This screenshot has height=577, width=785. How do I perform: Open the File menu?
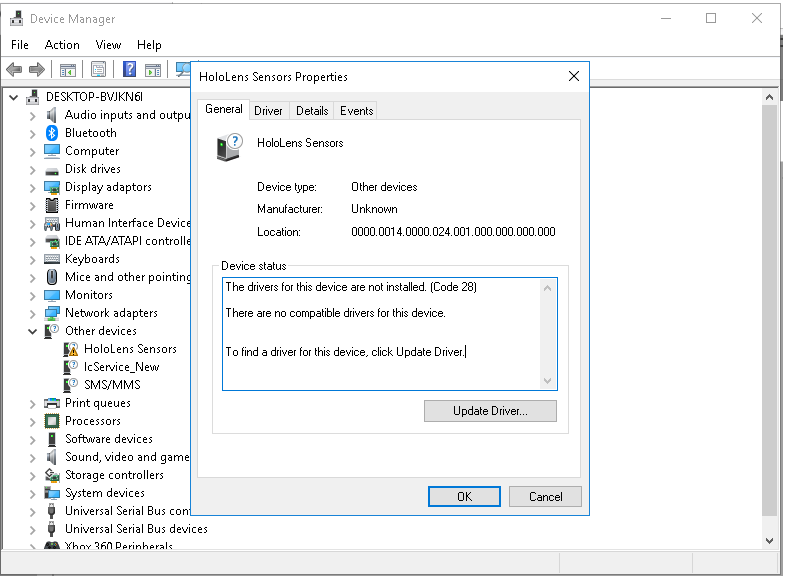(20, 45)
